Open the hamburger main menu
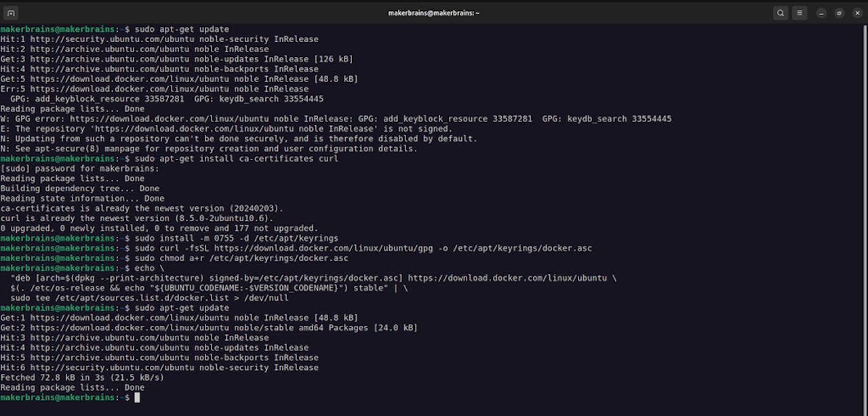Viewport: 868px width, 416px height. [800, 12]
